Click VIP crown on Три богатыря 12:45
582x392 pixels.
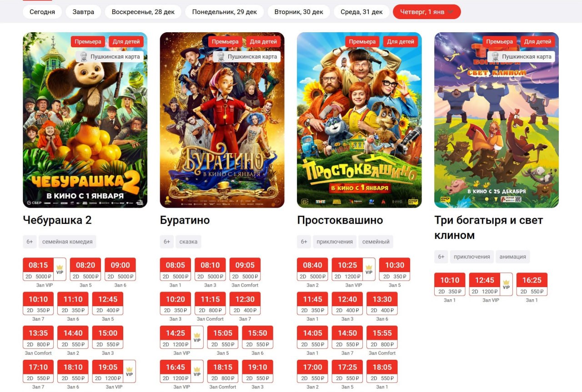pyautogui.click(x=506, y=282)
